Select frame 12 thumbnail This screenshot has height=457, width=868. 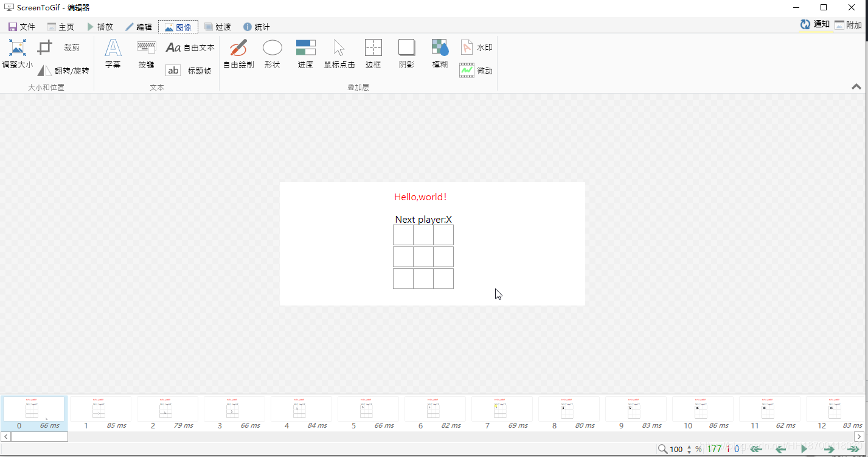coord(835,413)
